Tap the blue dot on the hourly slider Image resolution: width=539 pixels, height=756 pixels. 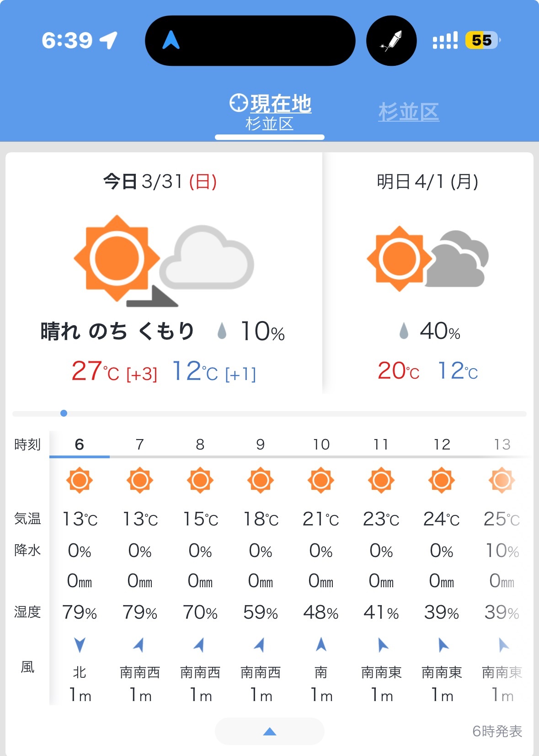point(64,413)
